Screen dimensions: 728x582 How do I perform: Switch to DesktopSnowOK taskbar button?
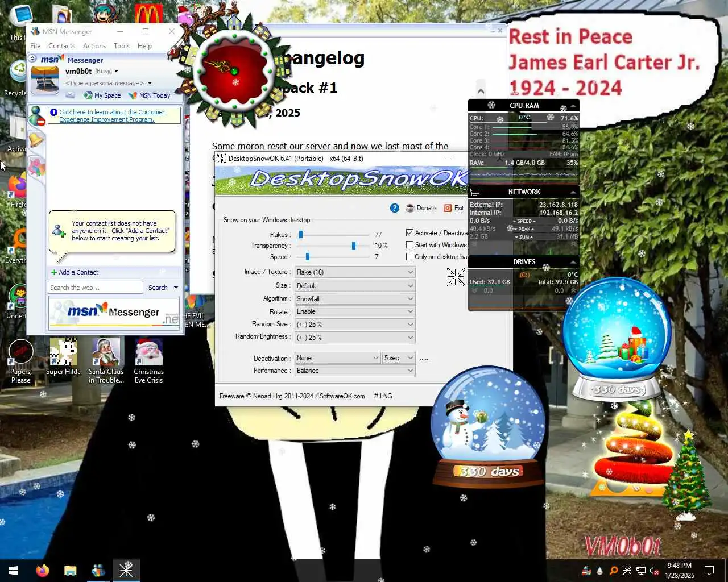coord(126,571)
